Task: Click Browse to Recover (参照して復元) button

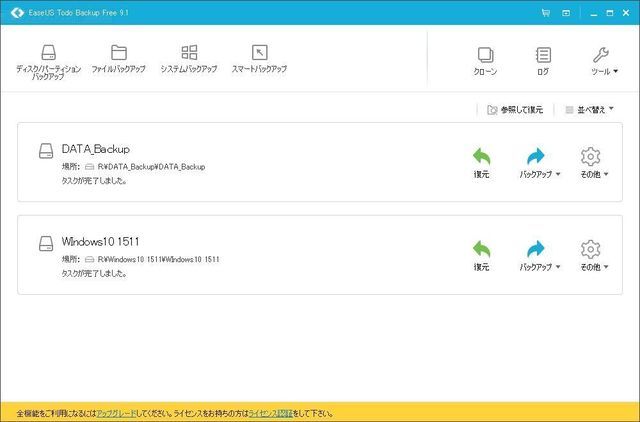Action: (x=515, y=110)
